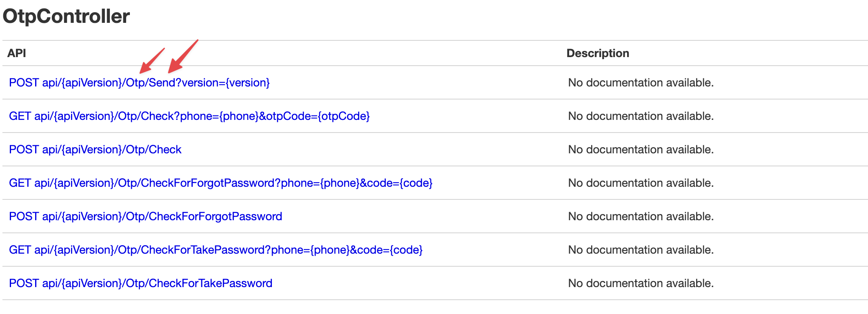This screenshot has height=314, width=868.
Task: Click the left red arrow annotation
Action: click(x=152, y=61)
